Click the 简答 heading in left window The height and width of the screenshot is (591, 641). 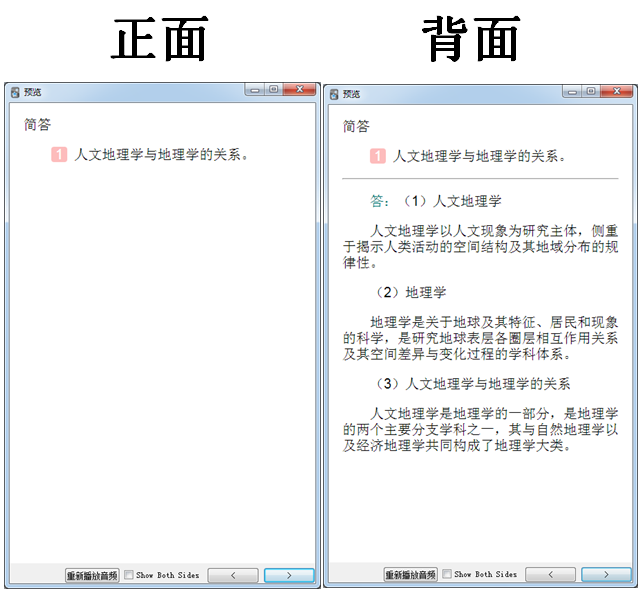[37, 125]
